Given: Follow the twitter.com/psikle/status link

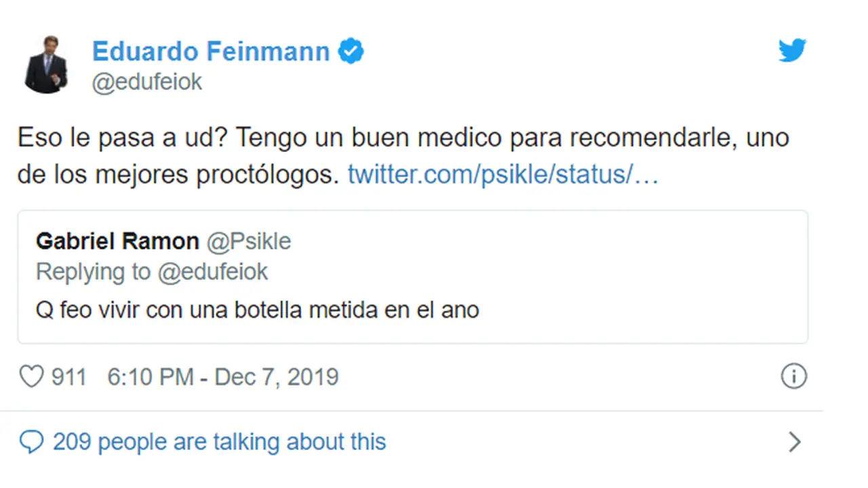Looking at the screenshot, I should (x=503, y=175).
